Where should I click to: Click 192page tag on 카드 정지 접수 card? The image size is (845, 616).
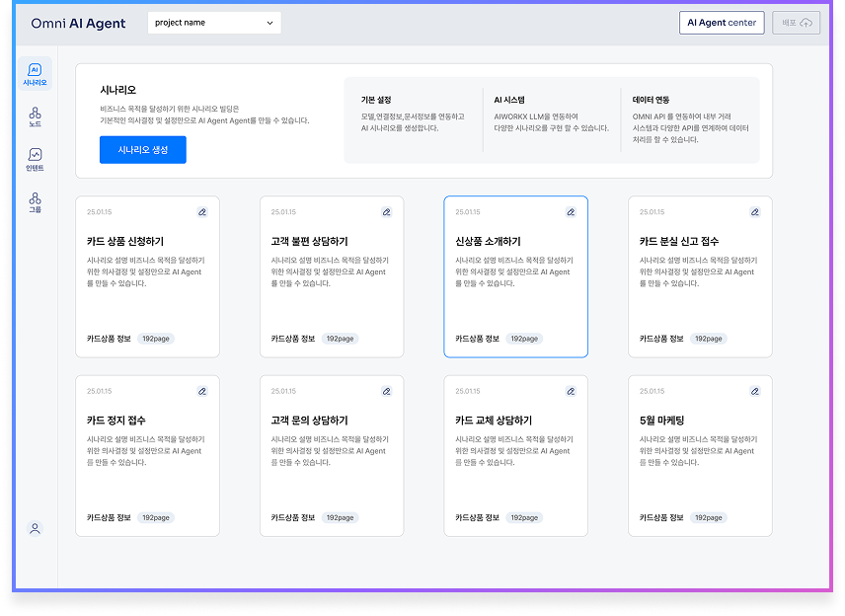156,517
